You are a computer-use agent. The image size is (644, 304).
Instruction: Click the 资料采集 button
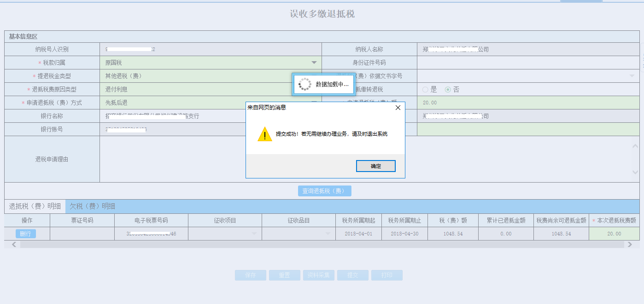click(318, 275)
